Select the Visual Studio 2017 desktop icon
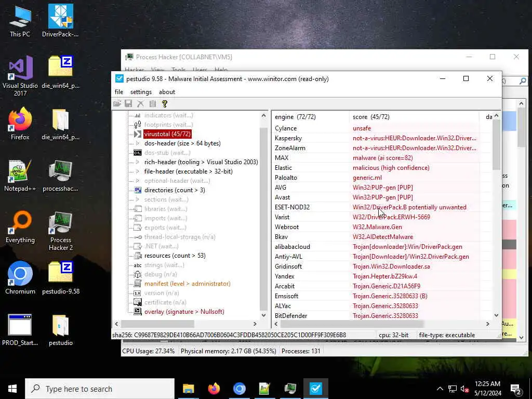 [x=20, y=75]
